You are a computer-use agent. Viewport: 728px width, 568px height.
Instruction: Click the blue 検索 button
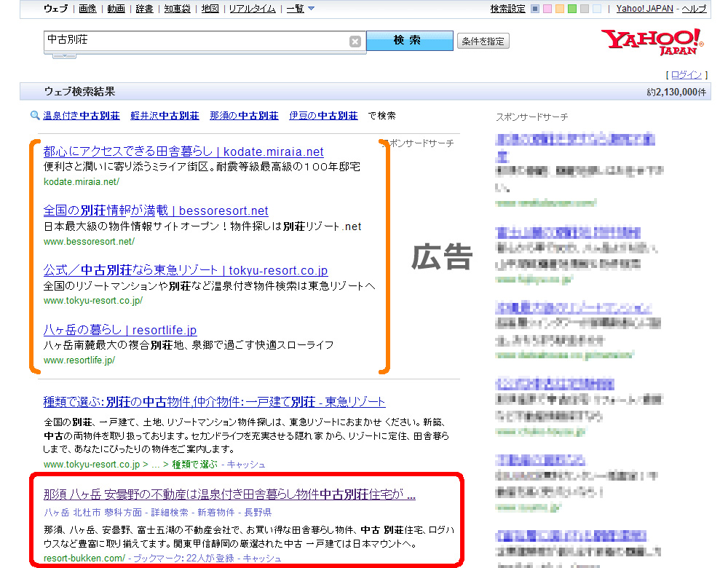click(x=409, y=40)
